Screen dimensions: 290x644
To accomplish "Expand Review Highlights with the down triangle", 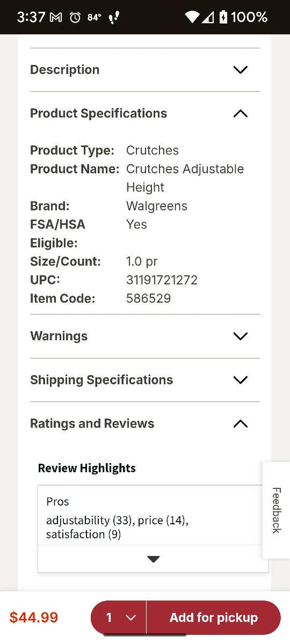I will [x=153, y=559].
